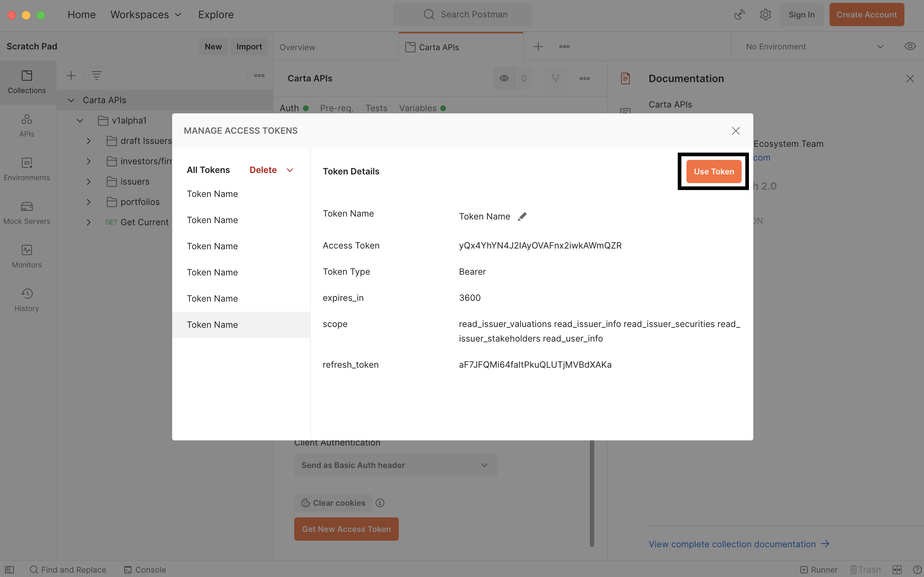Viewport: 924px width, 577px height.
Task: Toggle the sidebar panel in the status bar
Action: pyautogui.click(x=9, y=570)
